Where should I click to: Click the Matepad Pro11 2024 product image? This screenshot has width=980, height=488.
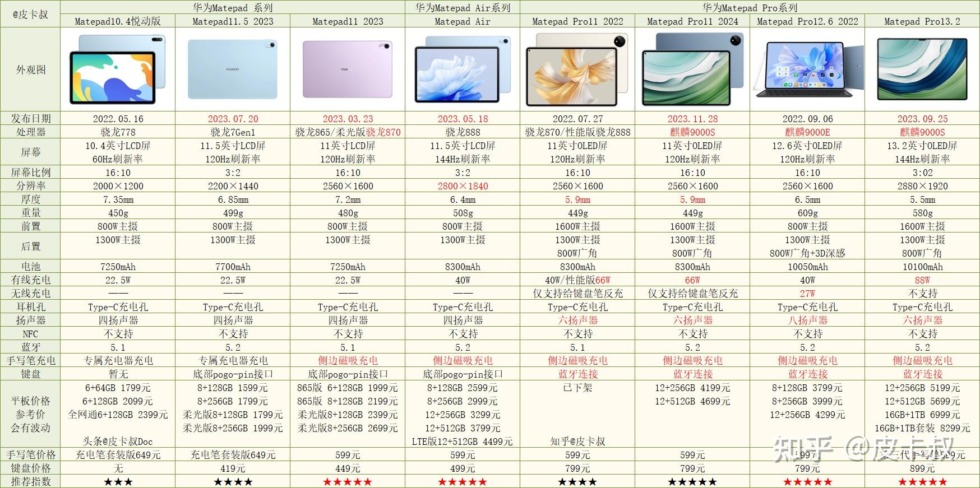(692, 69)
